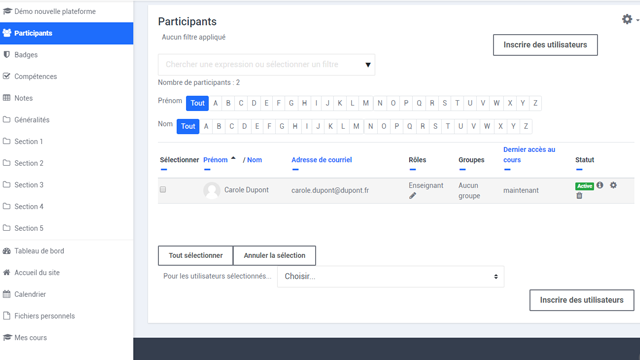
Task: Open Compétences in the sidebar
Action: click(36, 76)
